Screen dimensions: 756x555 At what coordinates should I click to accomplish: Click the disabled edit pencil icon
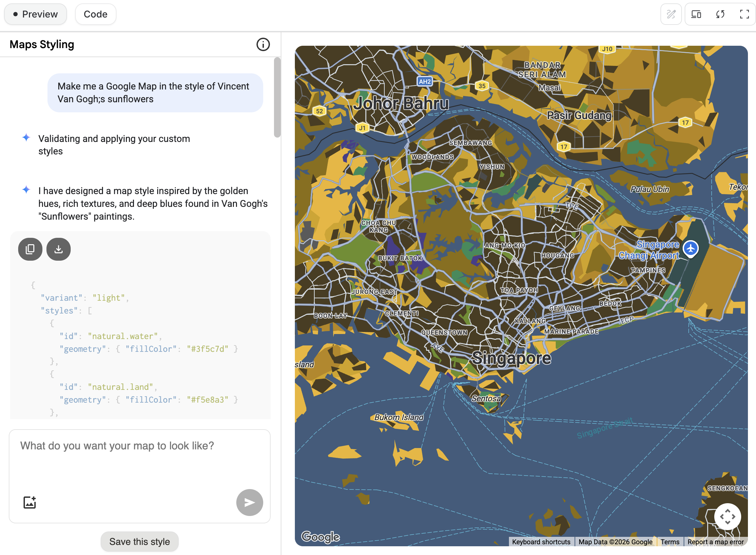pyautogui.click(x=671, y=14)
